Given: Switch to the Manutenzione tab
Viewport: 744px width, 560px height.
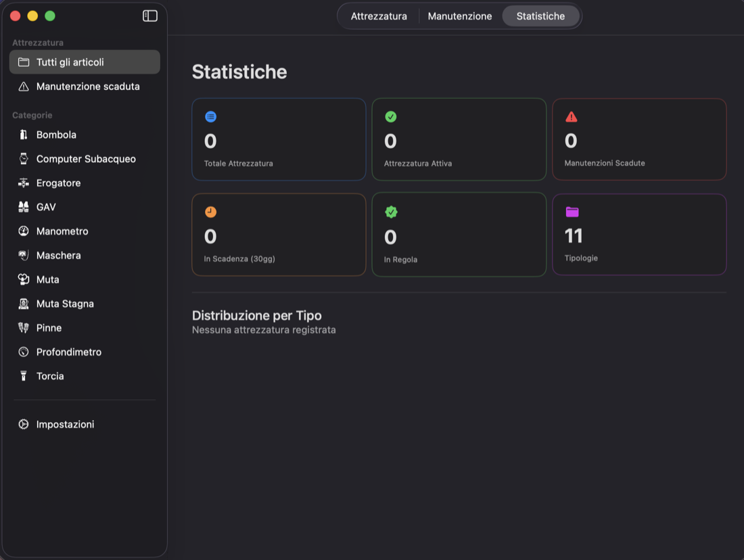Looking at the screenshot, I should (x=460, y=16).
